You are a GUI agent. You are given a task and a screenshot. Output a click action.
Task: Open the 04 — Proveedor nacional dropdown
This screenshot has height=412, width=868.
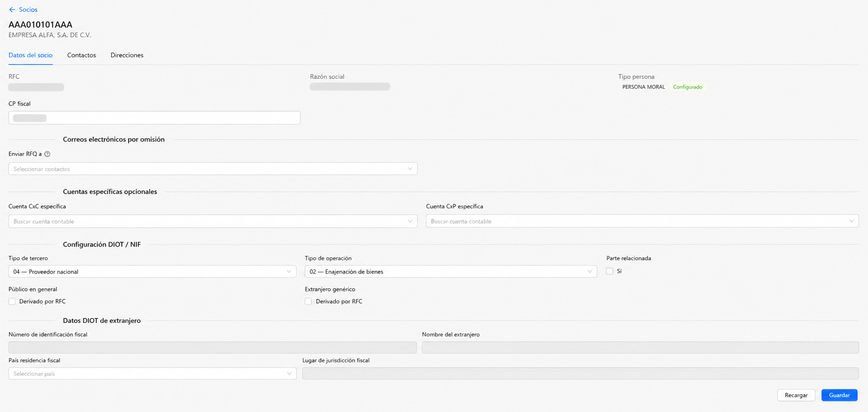(x=153, y=272)
